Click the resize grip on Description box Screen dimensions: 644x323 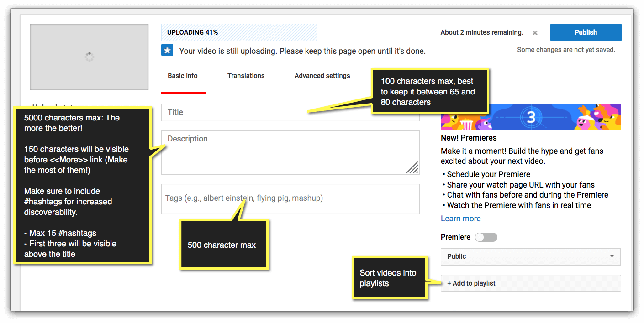tap(412, 168)
